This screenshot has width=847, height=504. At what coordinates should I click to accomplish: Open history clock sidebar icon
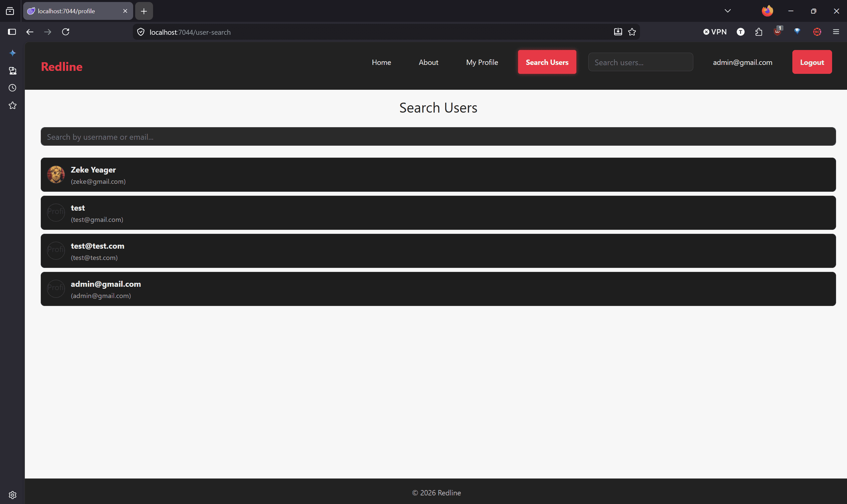12,88
